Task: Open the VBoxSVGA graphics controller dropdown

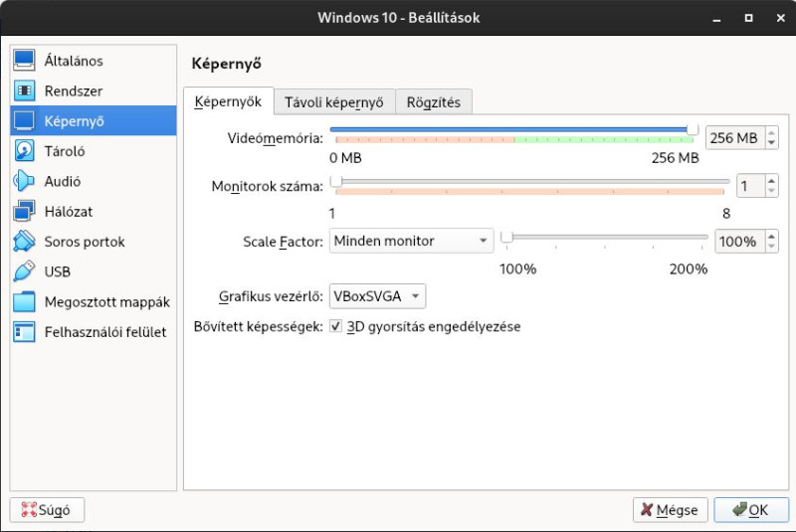Action: (377, 296)
